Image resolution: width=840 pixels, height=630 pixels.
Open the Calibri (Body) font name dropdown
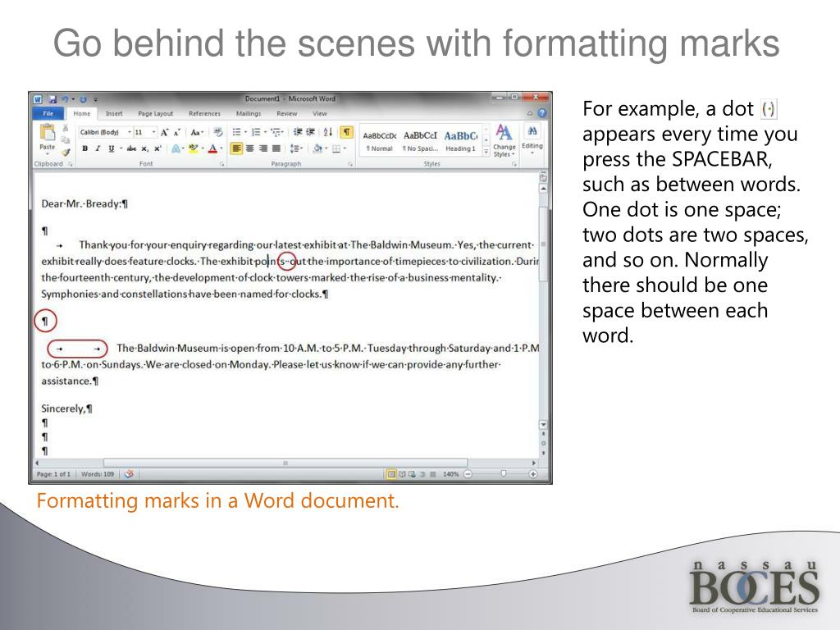point(129,132)
